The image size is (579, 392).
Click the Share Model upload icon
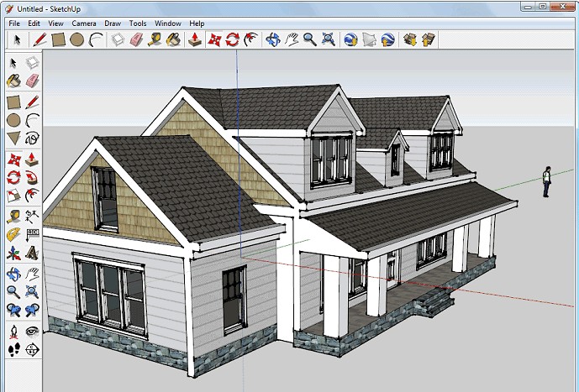pyautogui.click(x=429, y=39)
